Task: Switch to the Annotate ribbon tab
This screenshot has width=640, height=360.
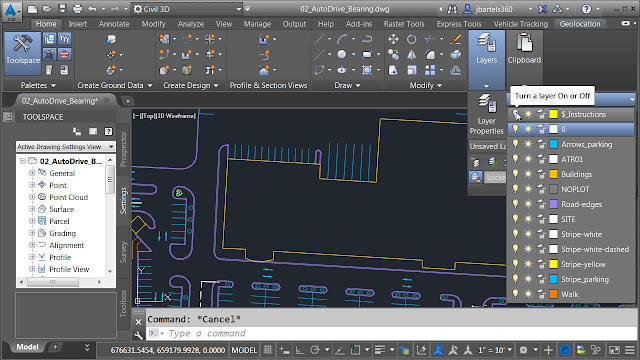Action: pos(114,24)
